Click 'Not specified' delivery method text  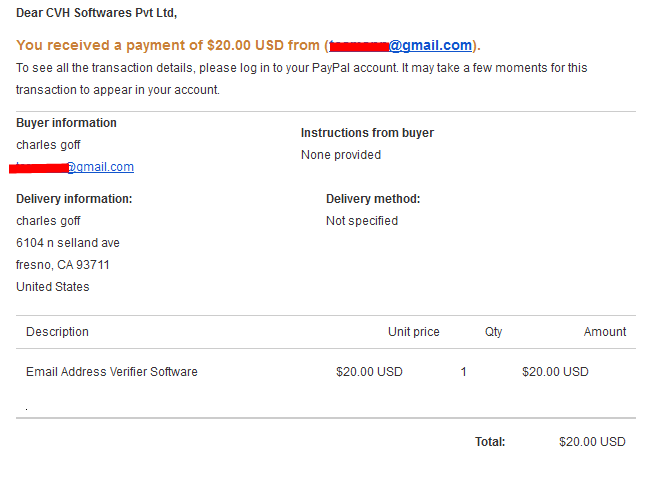[x=362, y=221]
